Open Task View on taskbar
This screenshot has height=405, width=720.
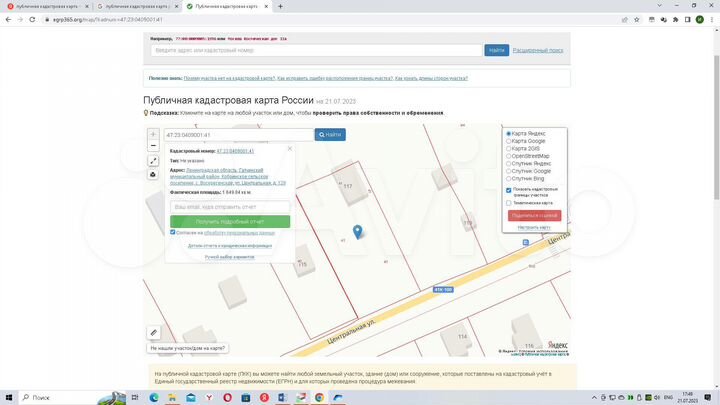click(135, 397)
